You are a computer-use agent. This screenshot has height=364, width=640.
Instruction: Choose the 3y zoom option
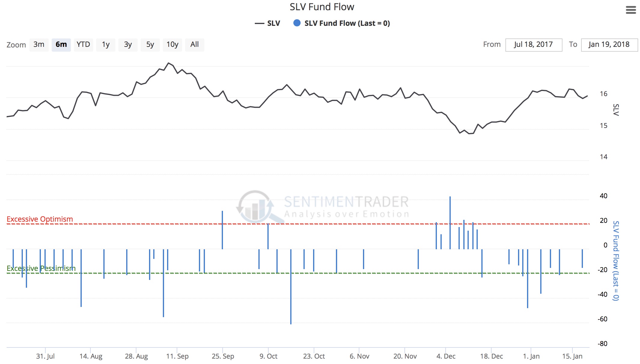click(128, 45)
